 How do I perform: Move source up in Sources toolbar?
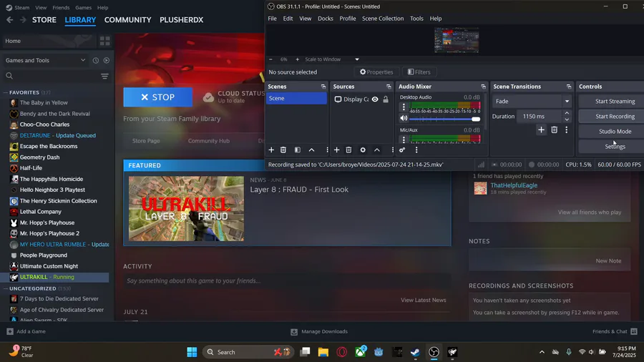[x=376, y=150]
